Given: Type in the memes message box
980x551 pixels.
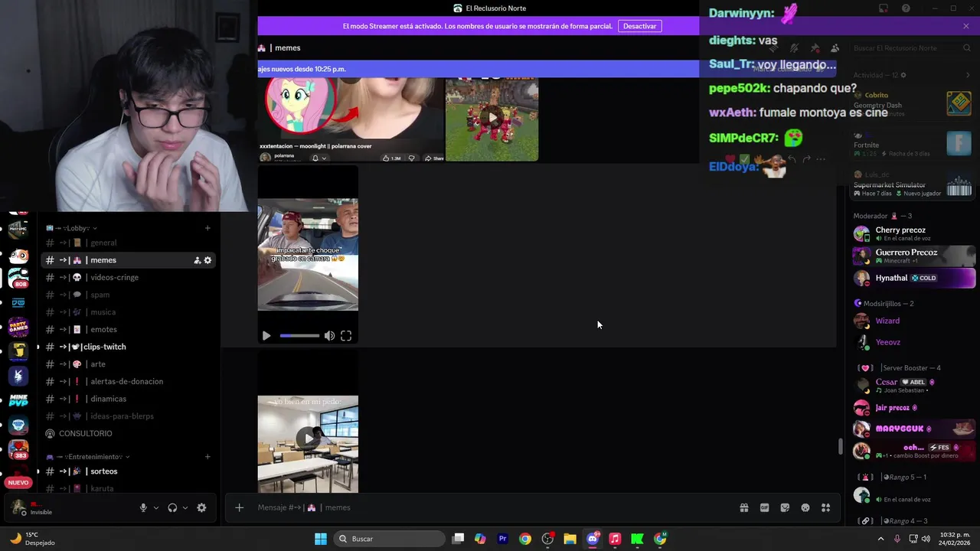Looking at the screenshot, I should pyautogui.click(x=490, y=507).
